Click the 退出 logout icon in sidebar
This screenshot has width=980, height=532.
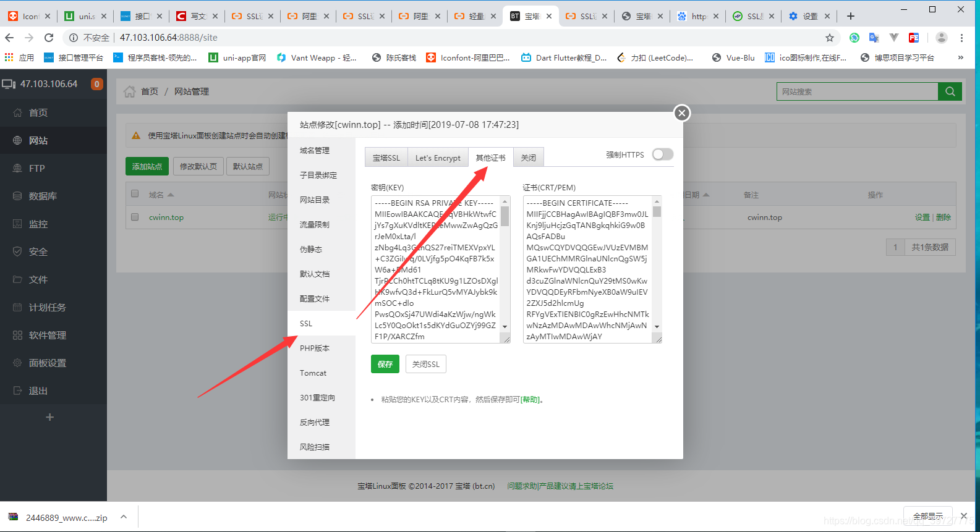click(x=17, y=391)
